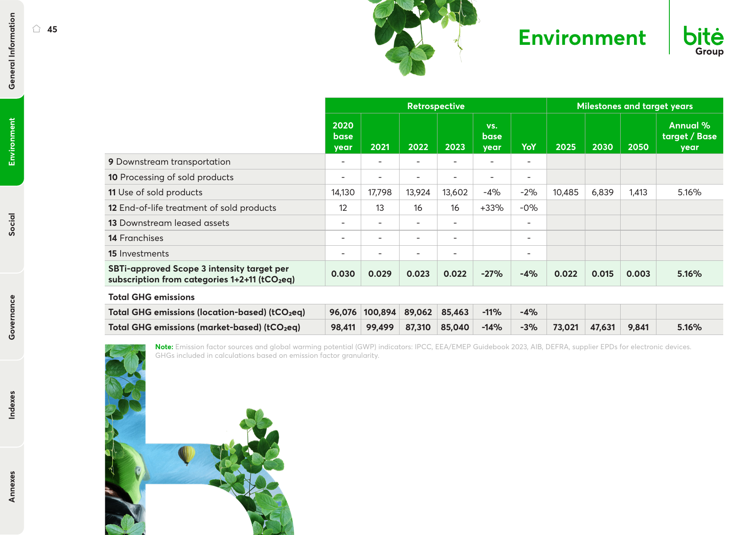The width and height of the screenshot is (756, 535).
Task: Click the Total GHG emissions section heading
Action: [151, 297]
